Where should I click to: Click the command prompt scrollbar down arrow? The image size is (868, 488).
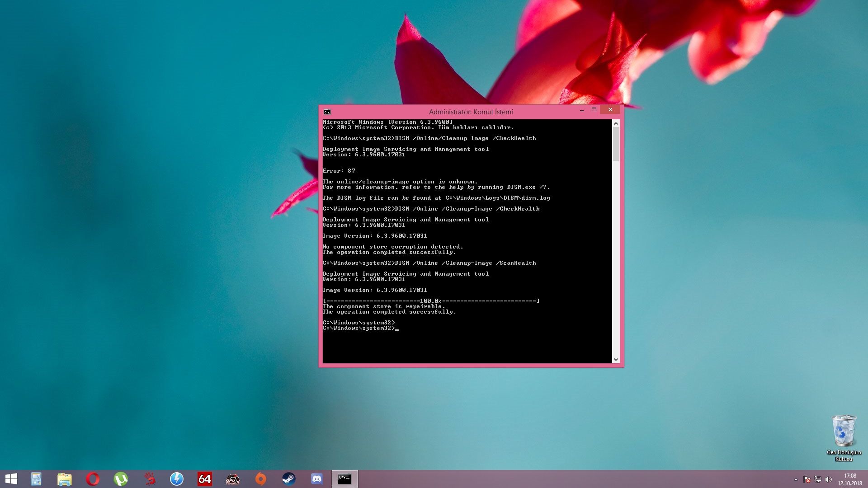coord(616,360)
